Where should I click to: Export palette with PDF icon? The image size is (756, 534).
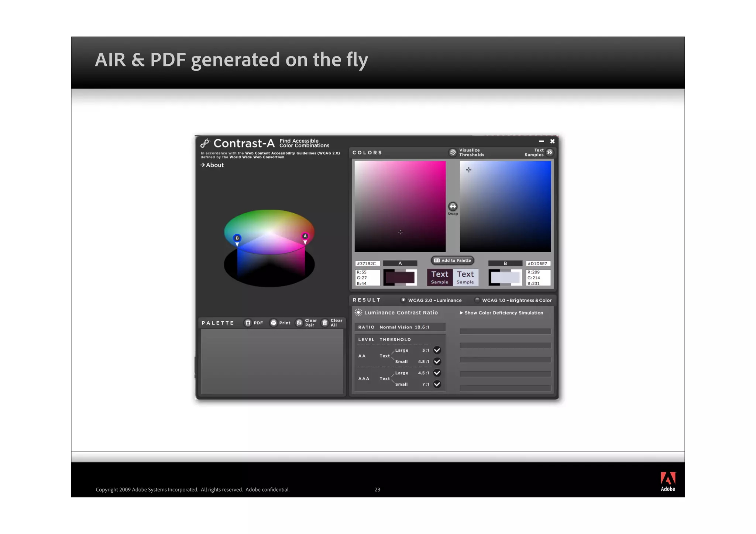coord(248,323)
